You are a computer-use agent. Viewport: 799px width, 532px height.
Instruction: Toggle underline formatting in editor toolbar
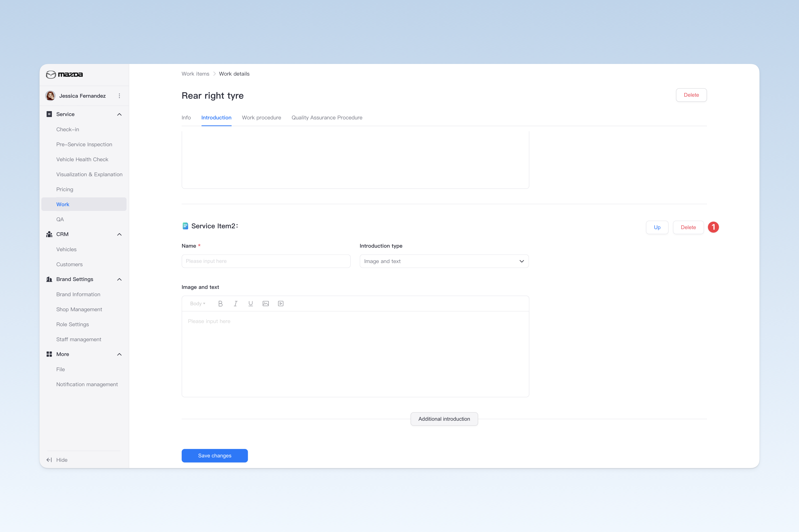click(251, 304)
